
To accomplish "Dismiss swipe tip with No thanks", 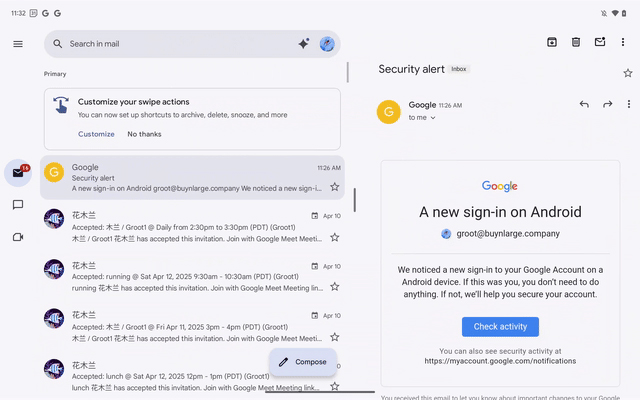I will [x=144, y=134].
